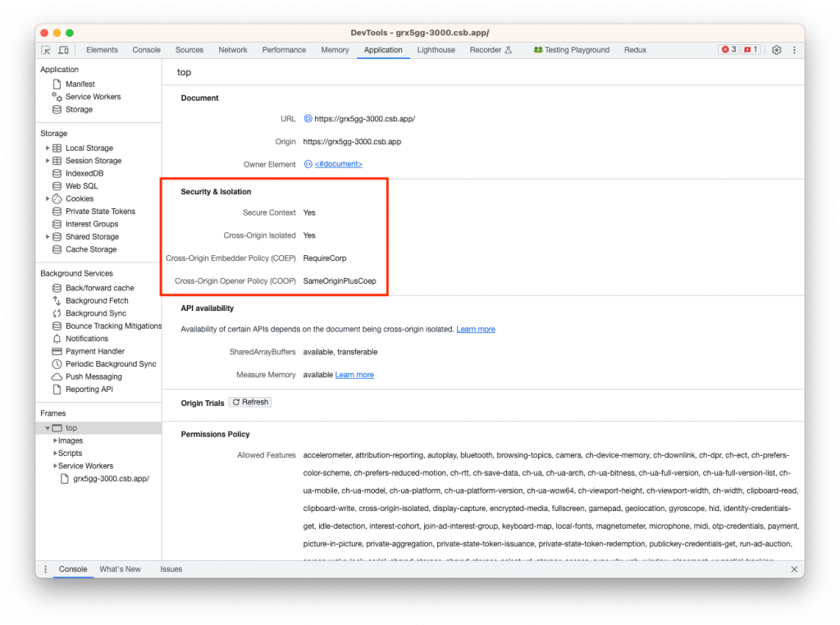Viewport: 840px width, 625px height.
Task: Click the Background Fetch arrows icon
Action: coord(57,300)
